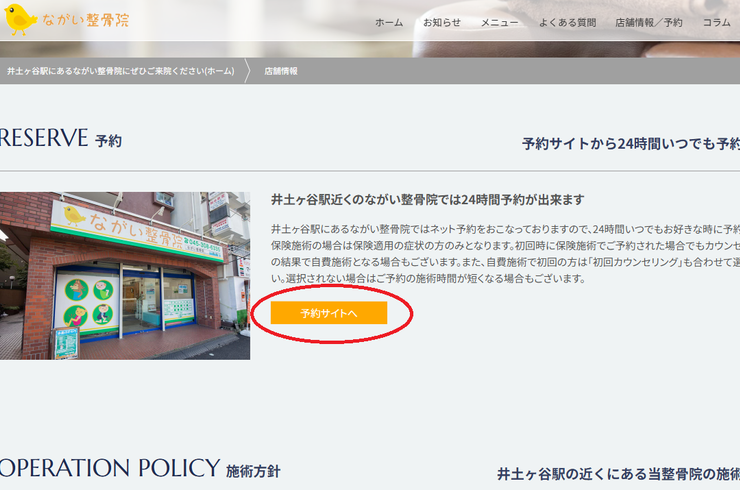Click the RESERVE 予約 section heading
Viewport: 740px width, 490px height.
click(x=60, y=139)
